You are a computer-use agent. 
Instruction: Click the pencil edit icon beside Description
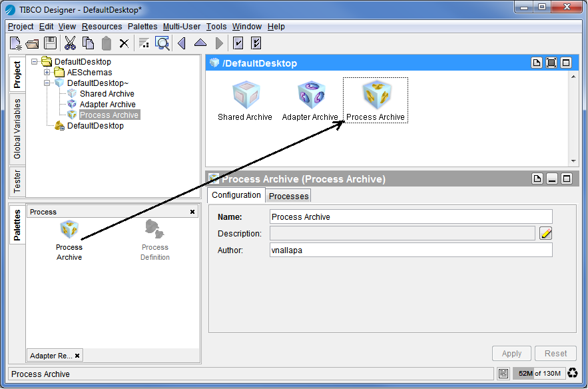[546, 233]
